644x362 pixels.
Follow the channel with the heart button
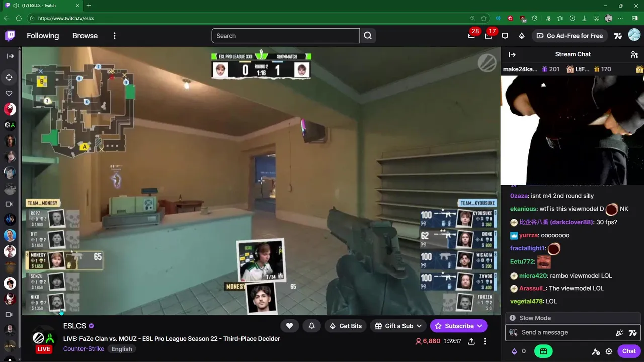coord(289,326)
